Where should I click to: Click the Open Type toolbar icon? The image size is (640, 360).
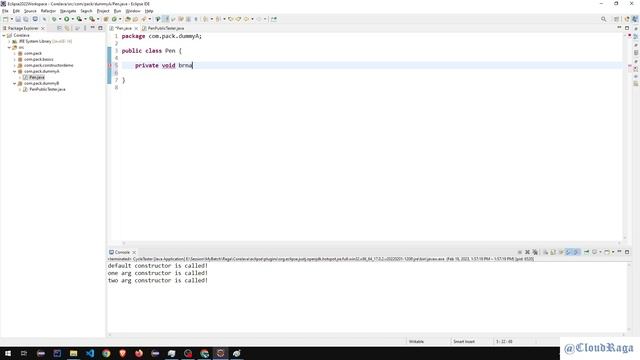coord(128,19)
